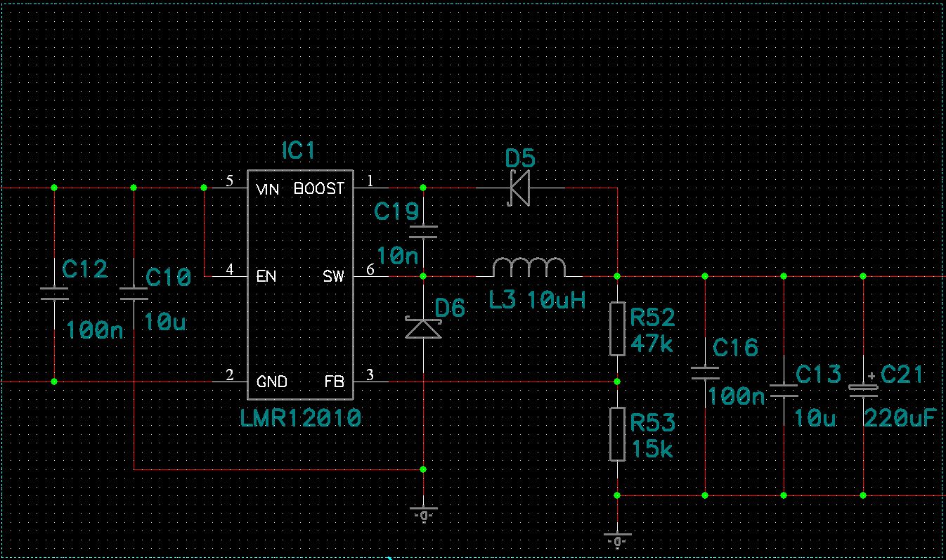Click the R52 reference label
This screenshot has width=946, height=560.
(x=653, y=318)
